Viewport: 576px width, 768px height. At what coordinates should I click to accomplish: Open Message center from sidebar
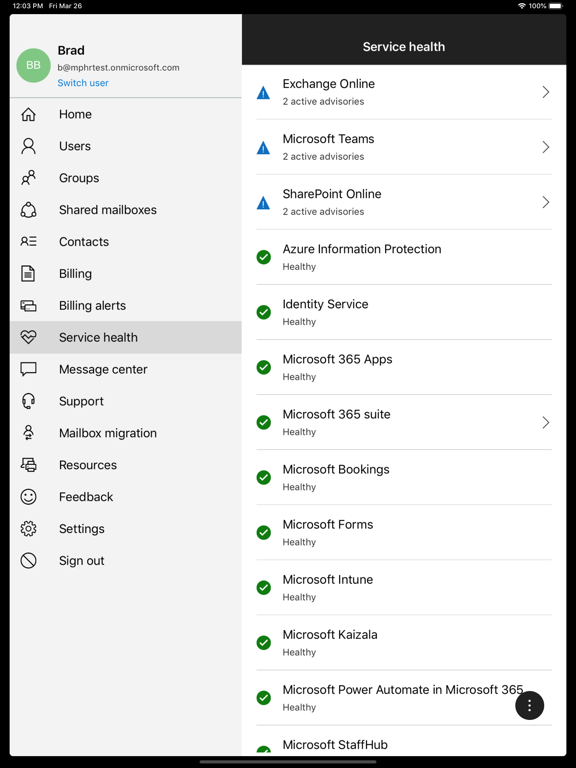pyautogui.click(x=125, y=369)
